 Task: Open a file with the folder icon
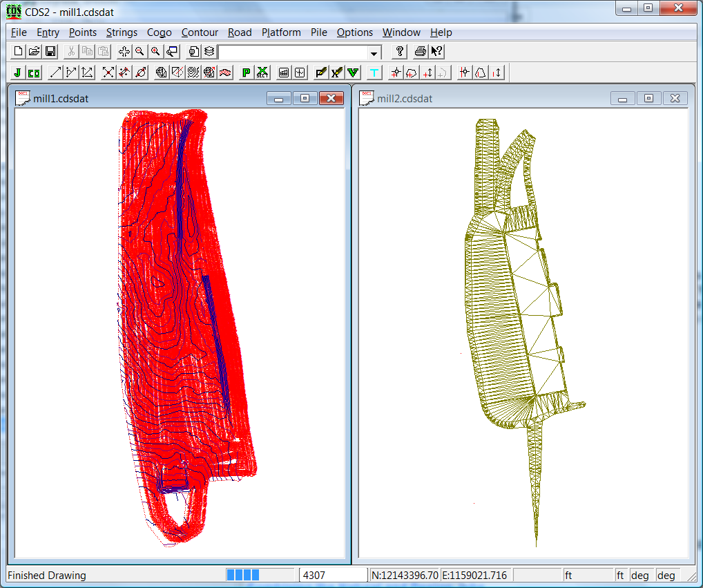coord(34,52)
